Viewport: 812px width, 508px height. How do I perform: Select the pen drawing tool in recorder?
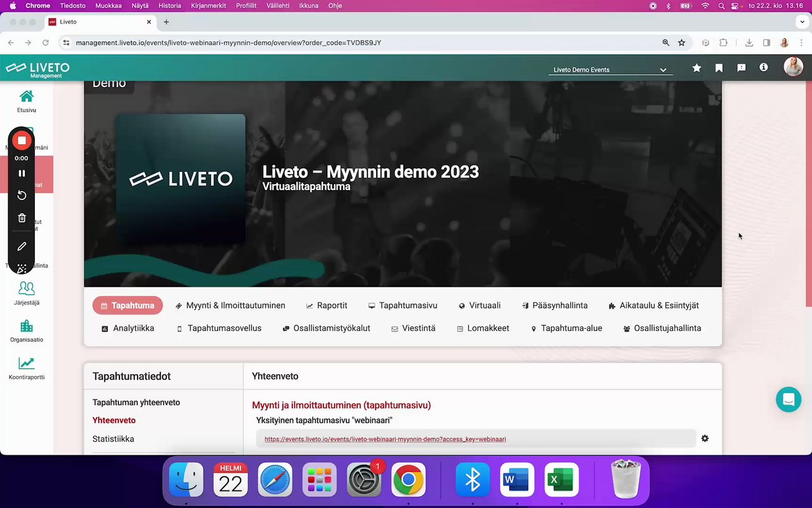coord(22,246)
